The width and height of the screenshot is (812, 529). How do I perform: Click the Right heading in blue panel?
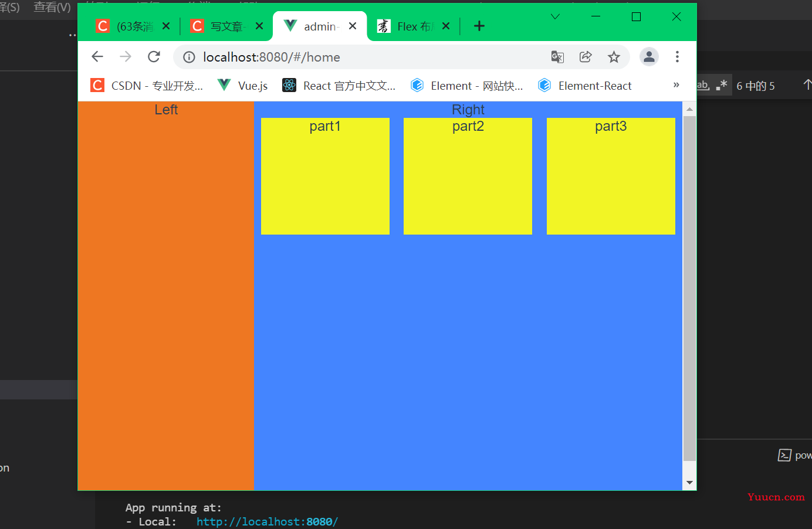[468, 110]
